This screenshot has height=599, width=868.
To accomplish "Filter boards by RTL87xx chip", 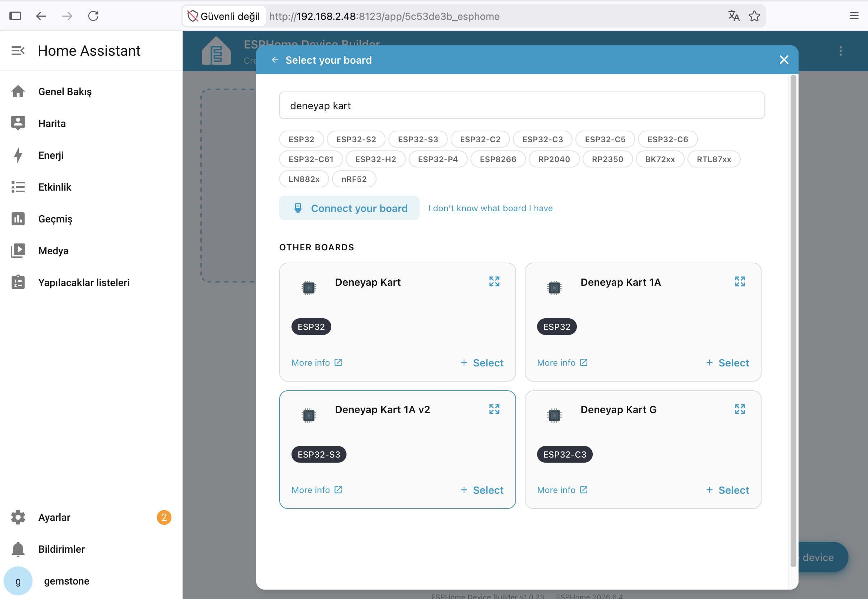I will (714, 159).
